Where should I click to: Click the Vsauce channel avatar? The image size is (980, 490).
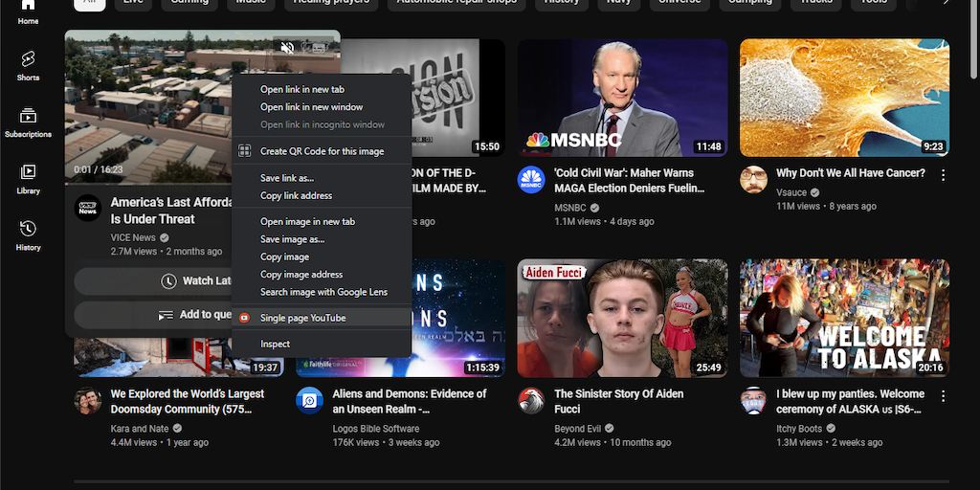[753, 180]
